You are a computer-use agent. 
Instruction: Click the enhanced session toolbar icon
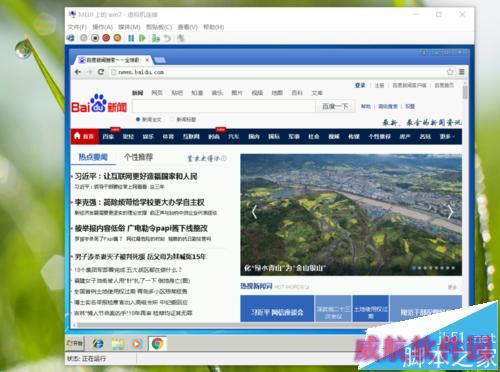click(x=180, y=38)
